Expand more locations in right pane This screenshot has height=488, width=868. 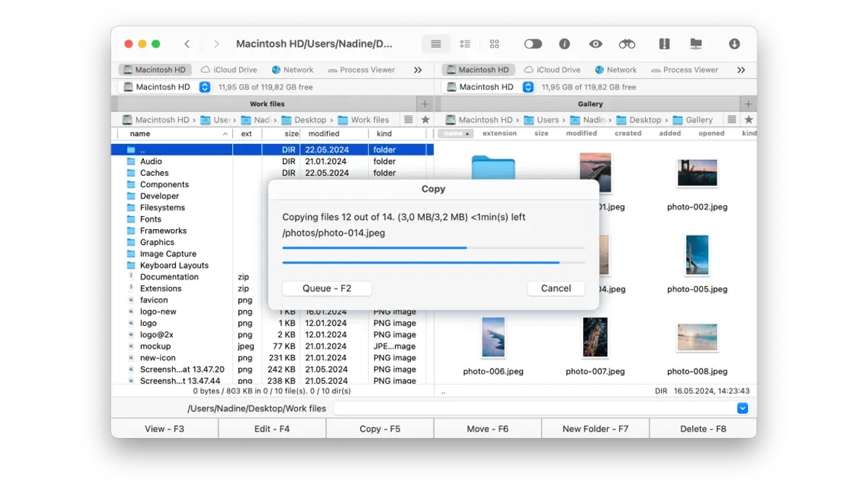pyautogui.click(x=741, y=70)
